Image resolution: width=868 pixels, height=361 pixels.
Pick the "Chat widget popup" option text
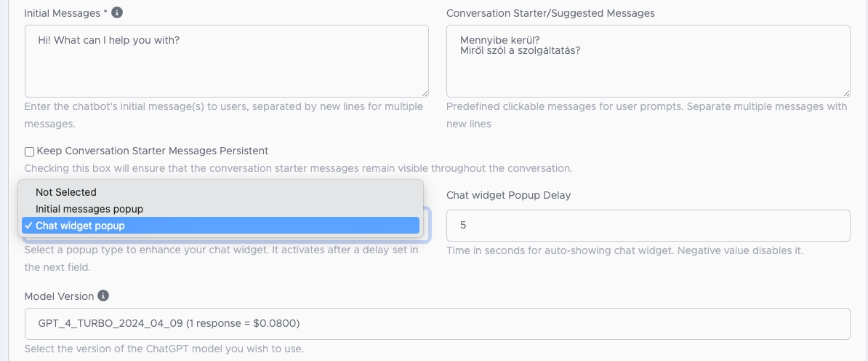tap(80, 226)
